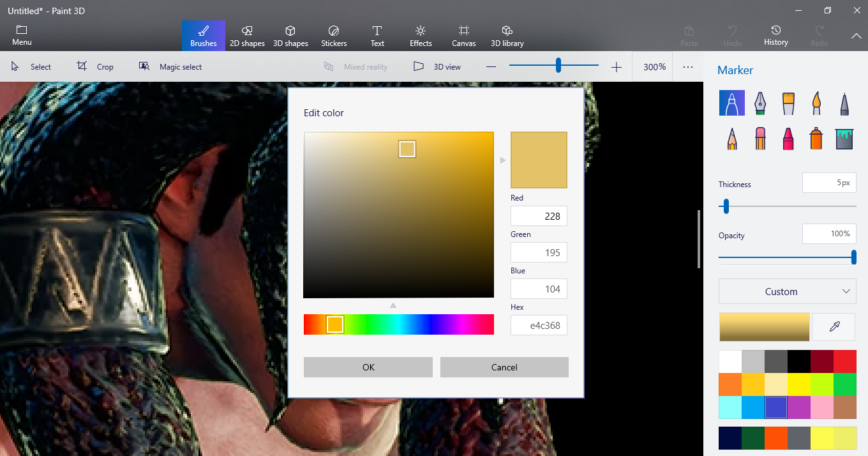
Task: Open the more options ellipsis menu
Action: (x=687, y=66)
